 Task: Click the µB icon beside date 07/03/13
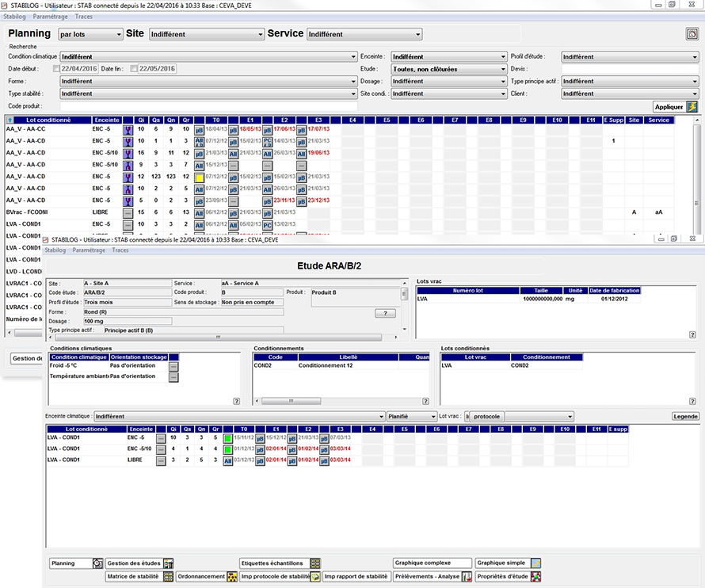[x=324, y=438]
